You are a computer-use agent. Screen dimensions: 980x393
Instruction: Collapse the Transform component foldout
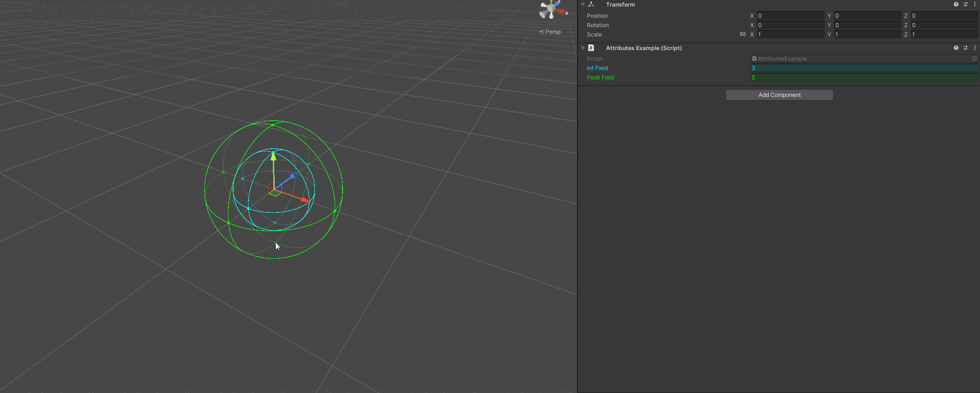point(583,4)
